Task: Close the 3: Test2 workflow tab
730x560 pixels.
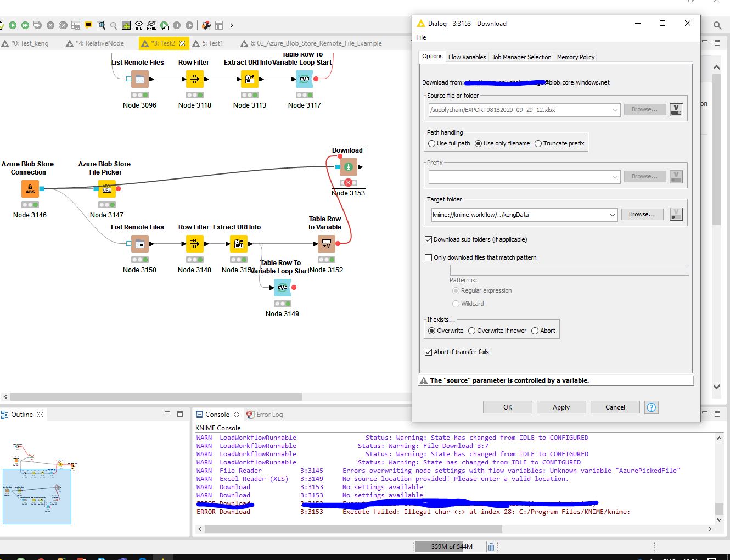Action: point(182,43)
